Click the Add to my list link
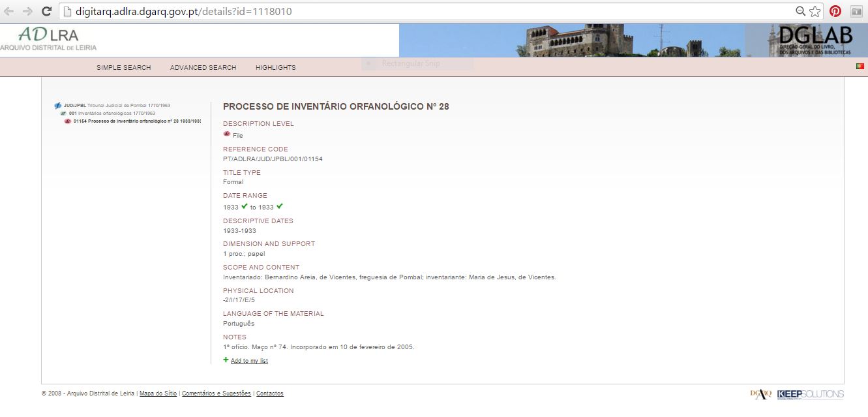 [x=249, y=361]
